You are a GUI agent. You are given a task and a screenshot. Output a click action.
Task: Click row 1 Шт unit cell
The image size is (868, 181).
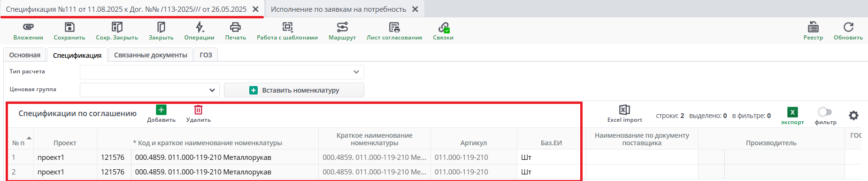(551, 157)
